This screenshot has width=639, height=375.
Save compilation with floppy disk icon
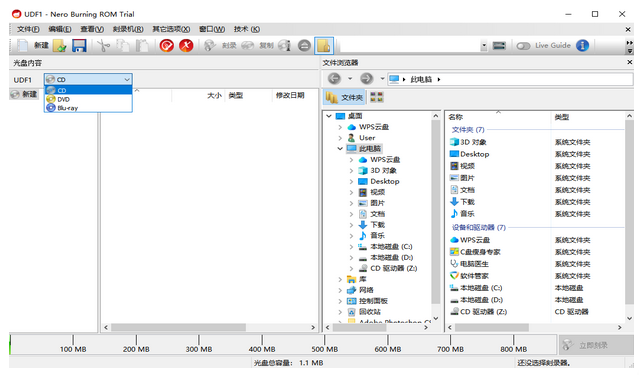pyautogui.click(x=79, y=46)
